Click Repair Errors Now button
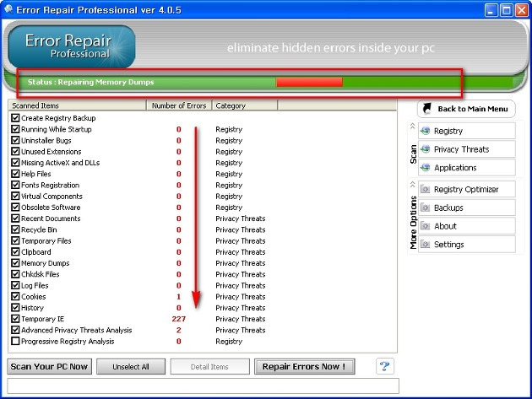 point(304,366)
